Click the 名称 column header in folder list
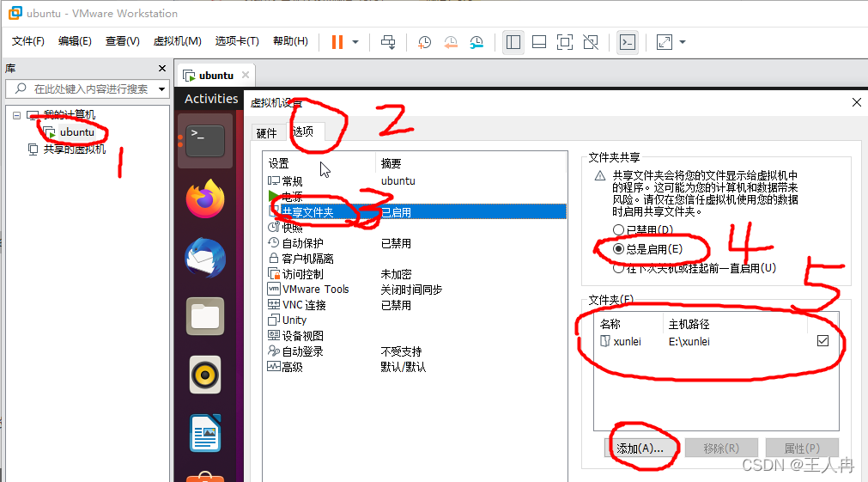Screen dimensions: 868x482 [x=628, y=324]
